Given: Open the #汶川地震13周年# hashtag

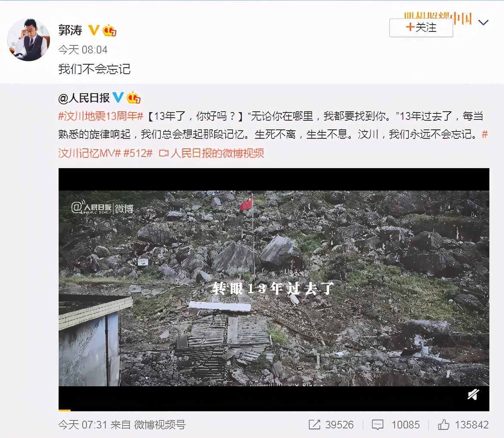Looking at the screenshot, I should tap(101, 116).
